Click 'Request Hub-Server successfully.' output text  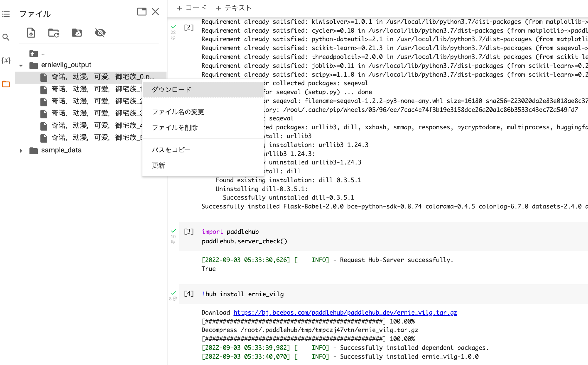[x=396, y=260]
